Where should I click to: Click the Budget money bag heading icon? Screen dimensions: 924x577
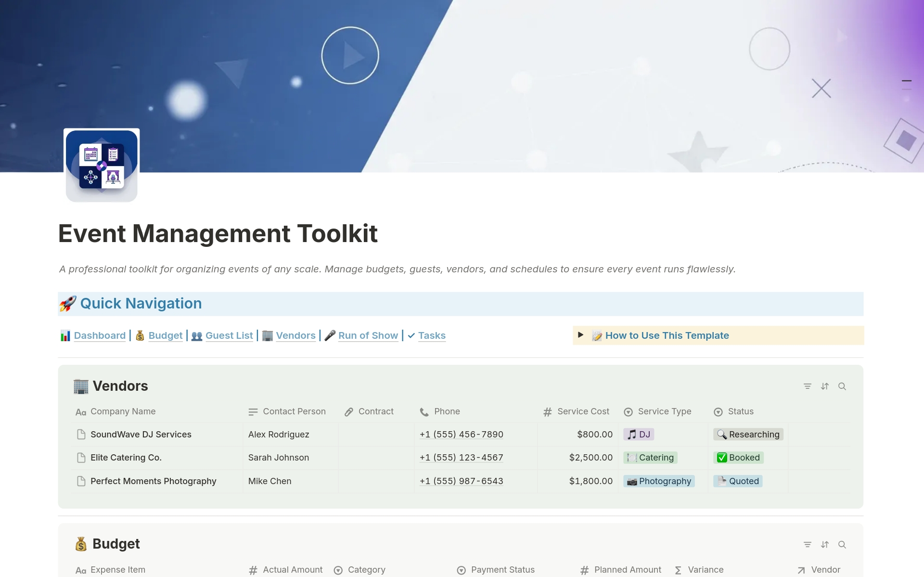pos(81,544)
